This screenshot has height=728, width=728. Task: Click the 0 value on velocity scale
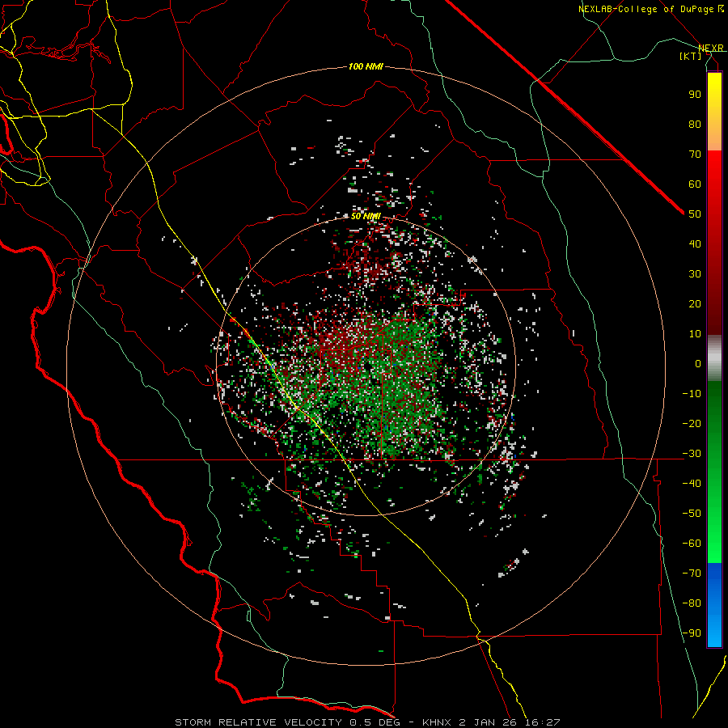coord(698,364)
